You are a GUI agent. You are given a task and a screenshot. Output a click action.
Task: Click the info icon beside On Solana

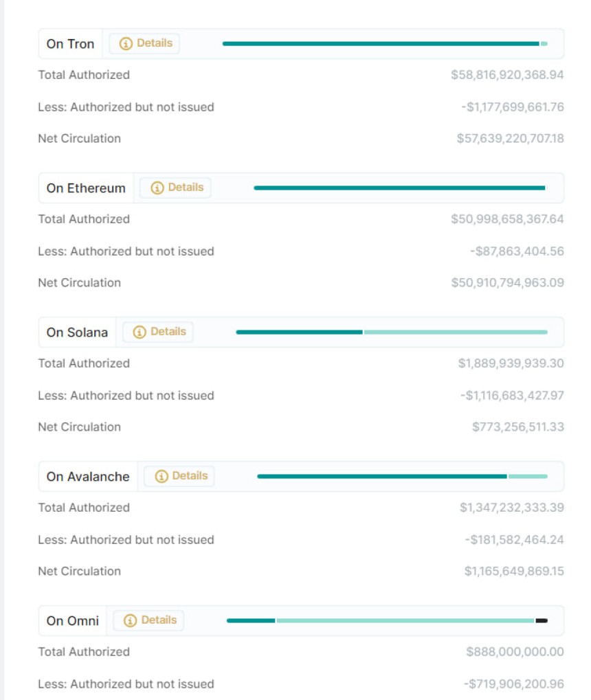(140, 332)
